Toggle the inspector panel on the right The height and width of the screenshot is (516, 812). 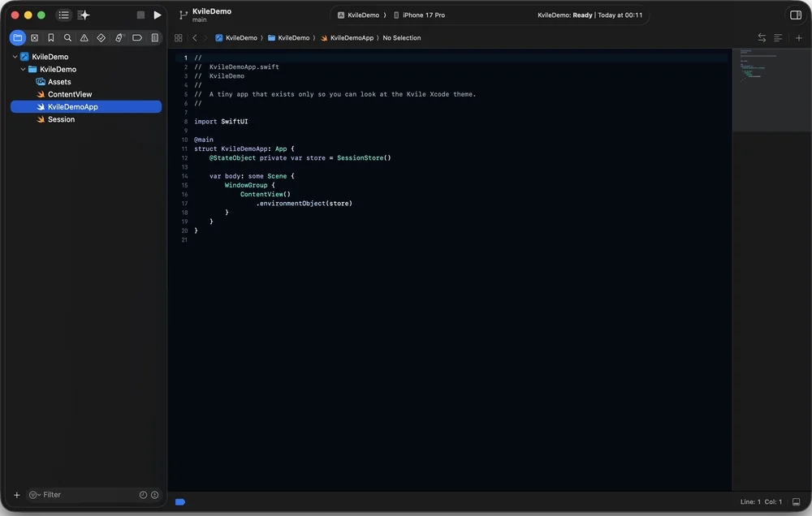tap(796, 15)
